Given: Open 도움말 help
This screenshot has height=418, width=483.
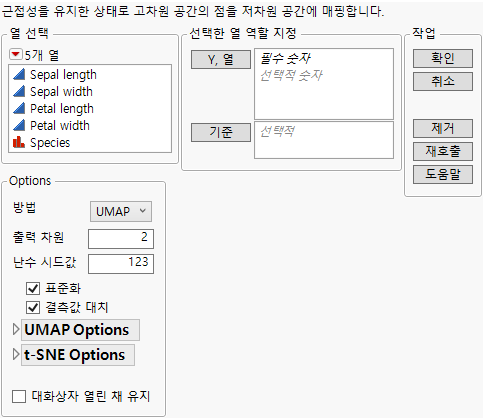Looking at the screenshot, I should [443, 175].
